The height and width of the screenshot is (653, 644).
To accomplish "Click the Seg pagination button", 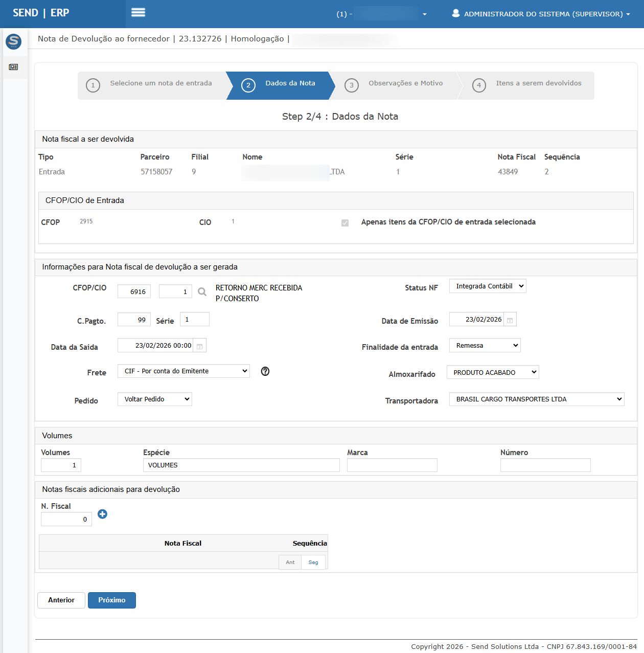I will (313, 562).
